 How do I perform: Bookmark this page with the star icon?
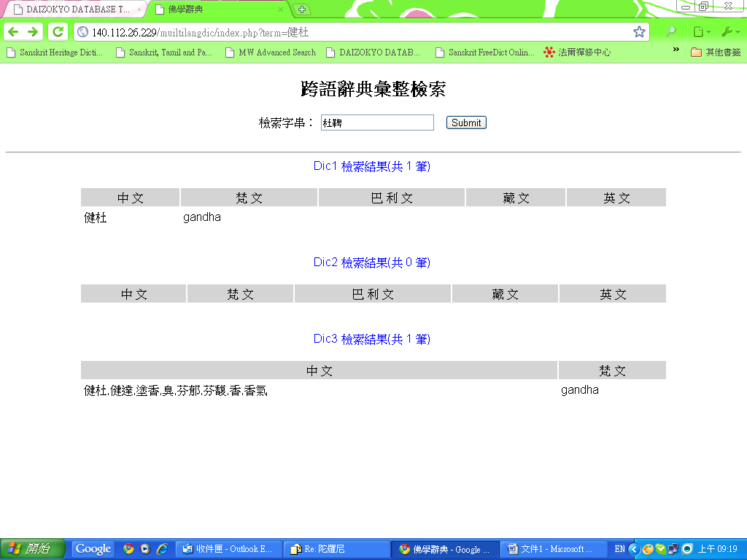(639, 32)
